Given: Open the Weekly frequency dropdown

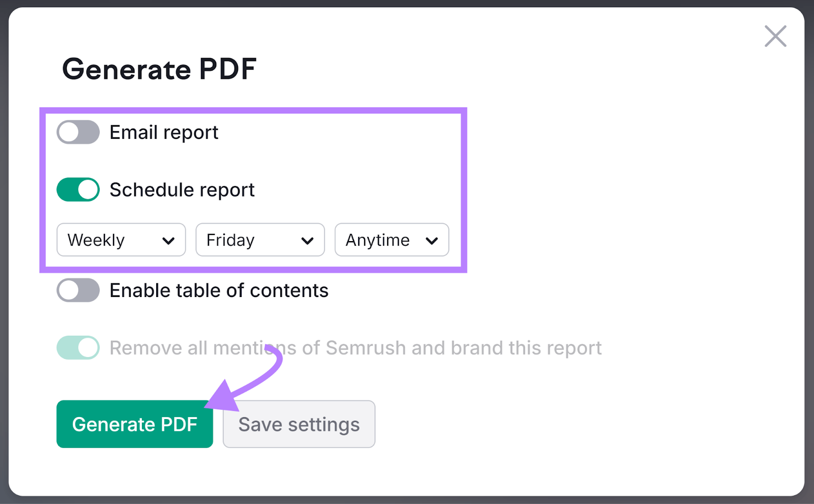Looking at the screenshot, I should pyautogui.click(x=121, y=240).
